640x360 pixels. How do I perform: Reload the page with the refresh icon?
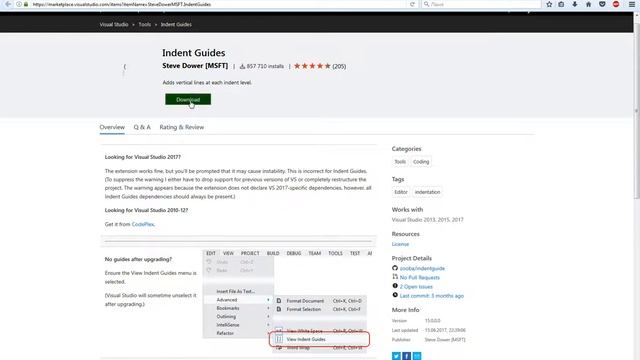(x=412, y=4)
